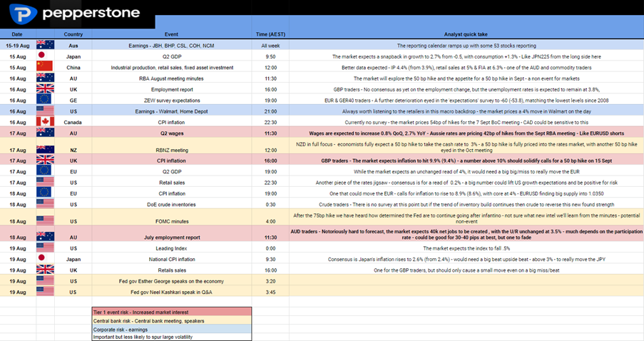The height and width of the screenshot is (341, 644).
Task: Click the US flag in the Leading Index row
Action: [x=45, y=248]
